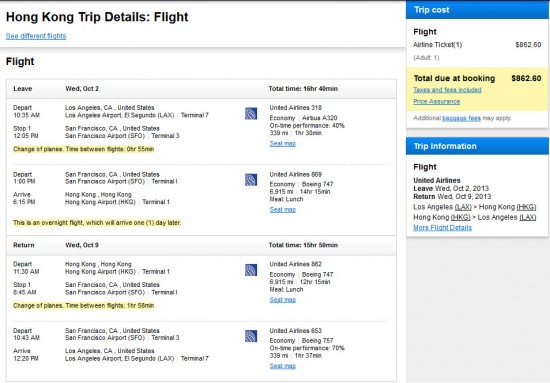The height and width of the screenshot is (383, 550).
Task: Click the HKG code in outbound route
Action: 526,207
